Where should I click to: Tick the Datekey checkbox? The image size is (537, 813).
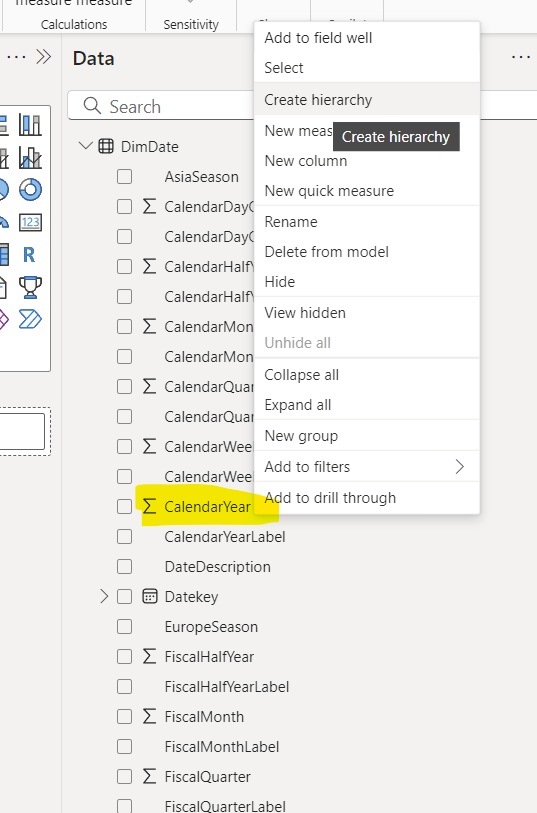pos(124,597)
